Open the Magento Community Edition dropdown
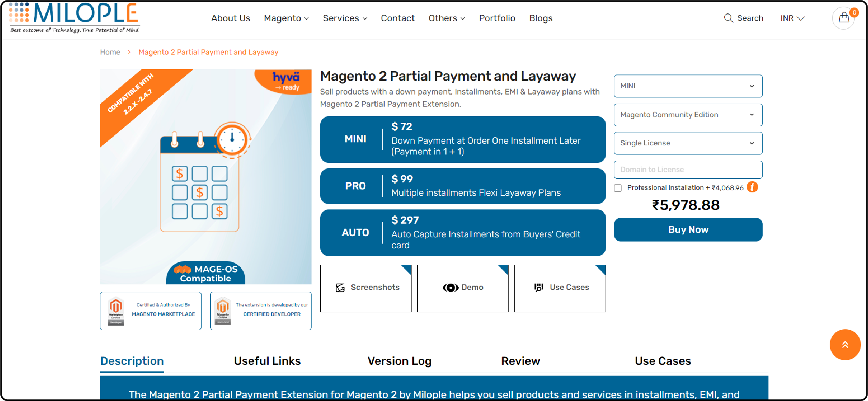Screen dimensions: 868x401 [x=688, y=115]
